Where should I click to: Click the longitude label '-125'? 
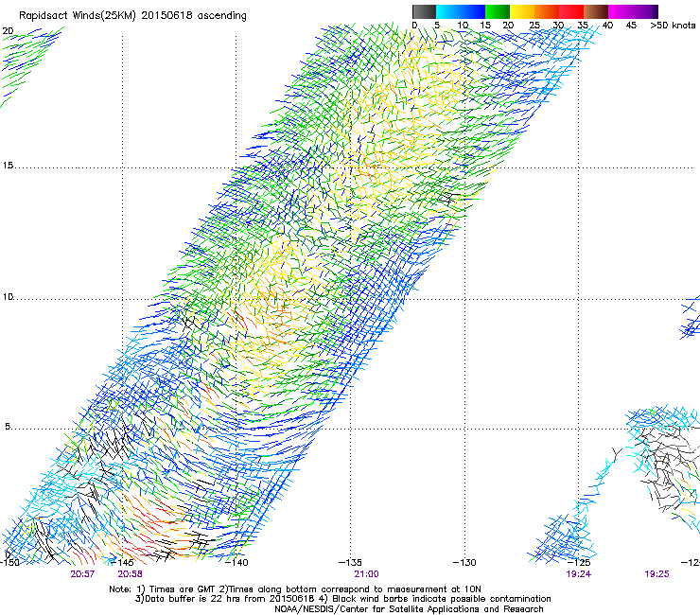point(579,562)
